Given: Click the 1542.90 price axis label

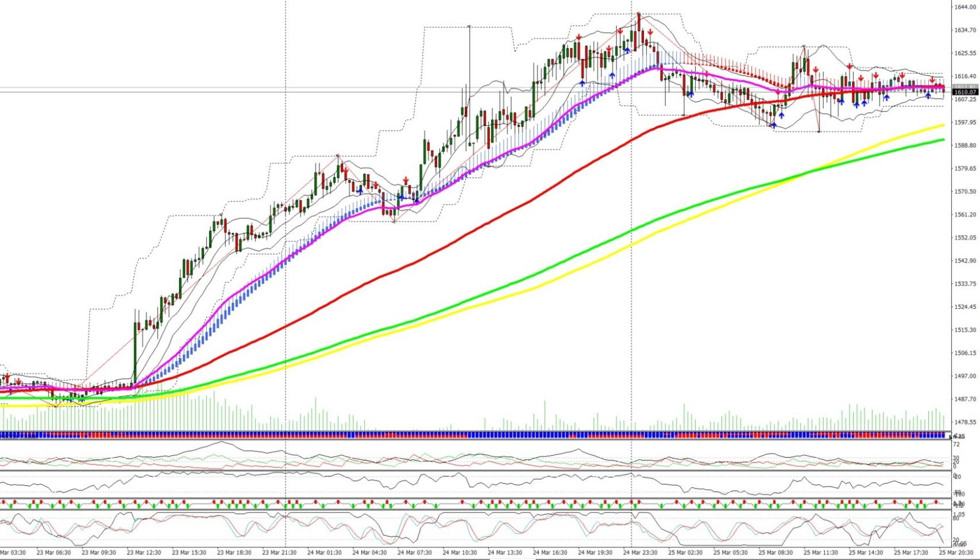Looking at the screenshot, I should coord(965,260).
